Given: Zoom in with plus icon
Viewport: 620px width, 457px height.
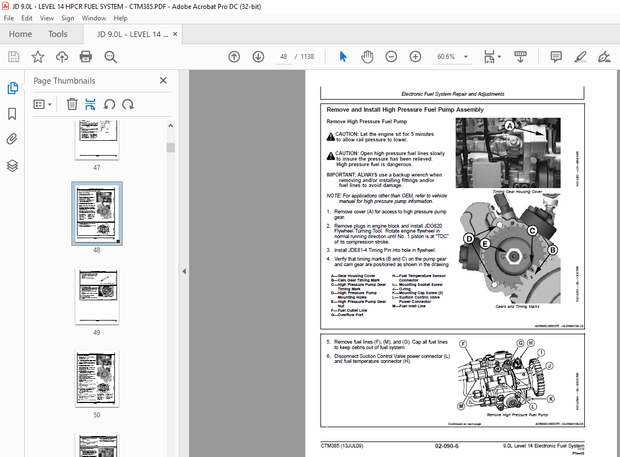Looking at the screenshot, I should (415, 57).
